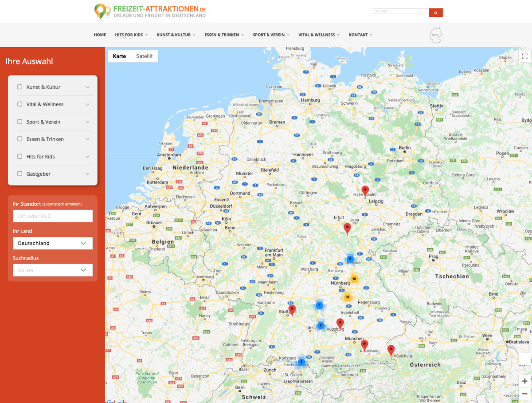Zoom in on the map with plus
The height and width of the screenshot is (403, 532).
(525, 381)
